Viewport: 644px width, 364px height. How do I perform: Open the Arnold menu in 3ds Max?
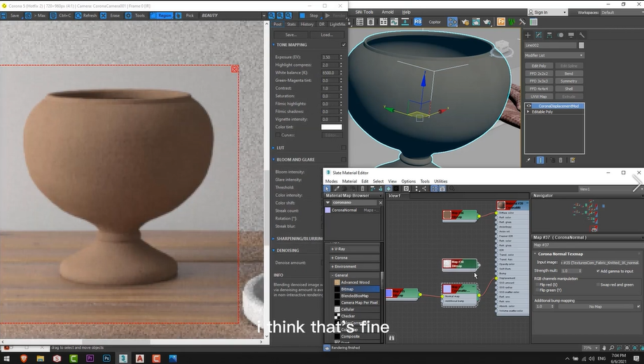[x=387, y=12]
